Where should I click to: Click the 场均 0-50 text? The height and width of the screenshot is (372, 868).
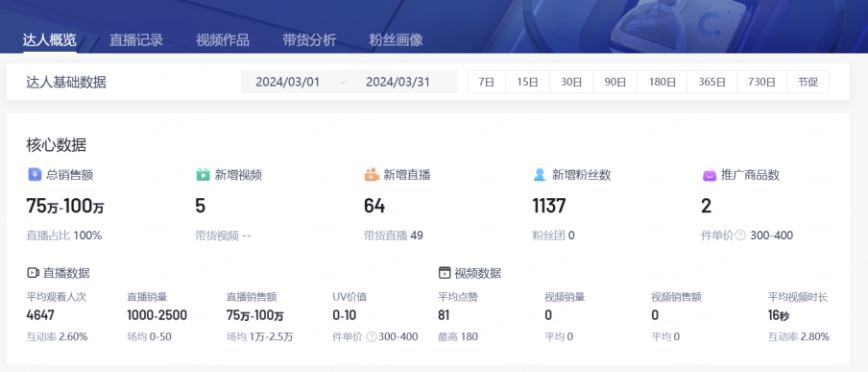click(x=150, y=336)
